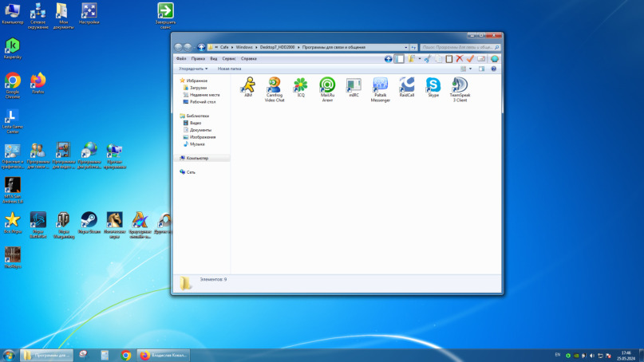
Task: Open the Skype shortcut
Action: pyautogui.click(x=433, y=86)
